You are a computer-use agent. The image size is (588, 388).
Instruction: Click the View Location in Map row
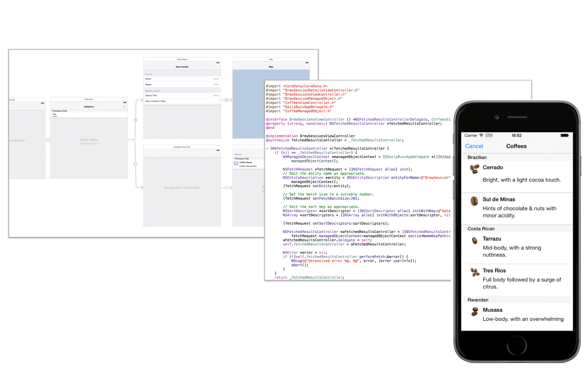(x=182, y=101)
